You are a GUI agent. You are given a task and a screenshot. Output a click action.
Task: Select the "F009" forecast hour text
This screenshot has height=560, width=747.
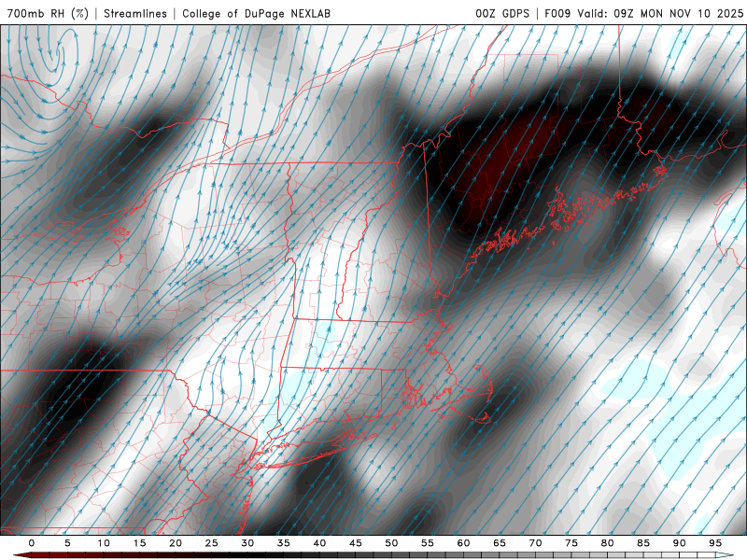tap(557, 13)
